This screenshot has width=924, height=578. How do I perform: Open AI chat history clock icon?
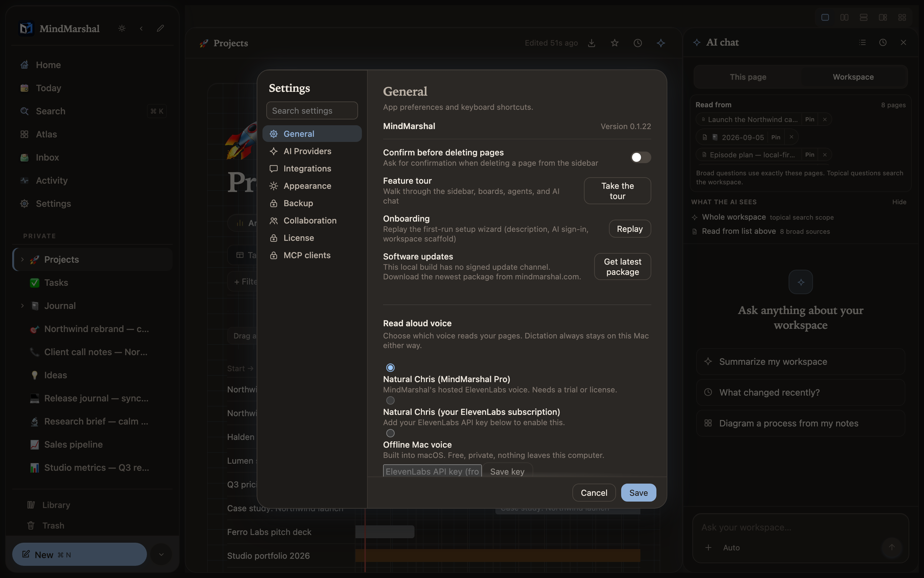pyautogui.click(x=883, y=42)
